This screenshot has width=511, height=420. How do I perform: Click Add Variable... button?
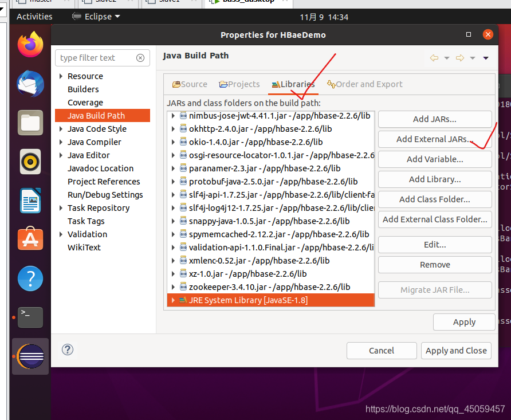pos(435,159)
